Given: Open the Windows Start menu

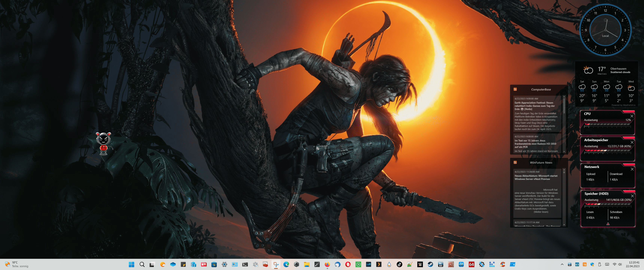Looking at the screenshot, I should tap(131, 265).
